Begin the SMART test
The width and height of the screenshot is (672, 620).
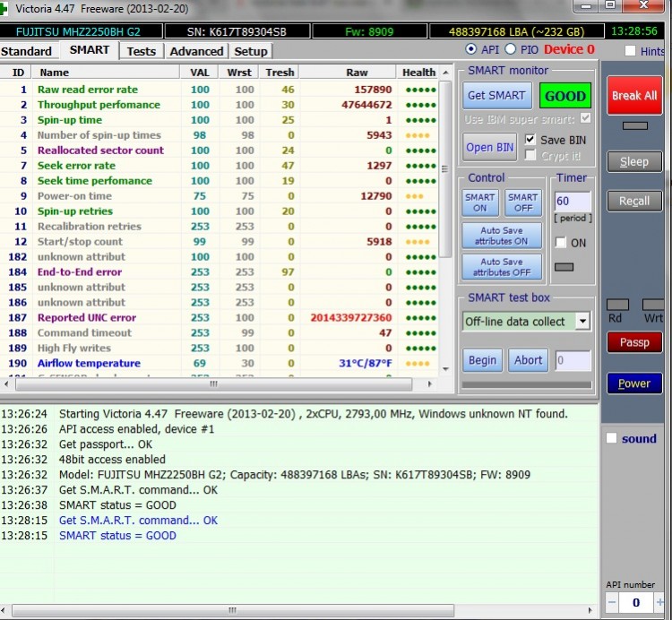[x=482, y=360]
